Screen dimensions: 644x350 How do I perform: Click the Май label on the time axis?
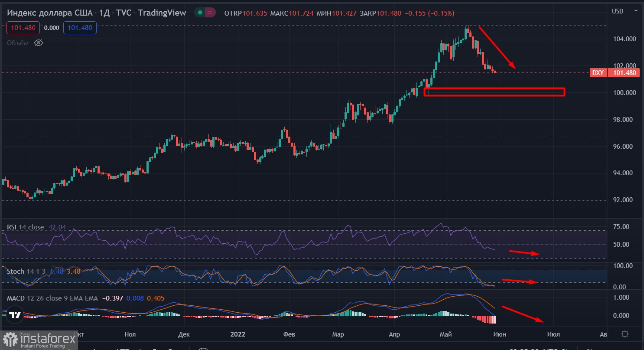[446, 334]
